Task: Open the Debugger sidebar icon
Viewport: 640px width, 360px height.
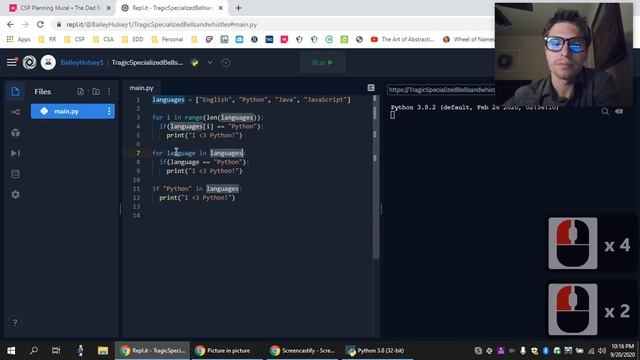Action: coord(16,153)
